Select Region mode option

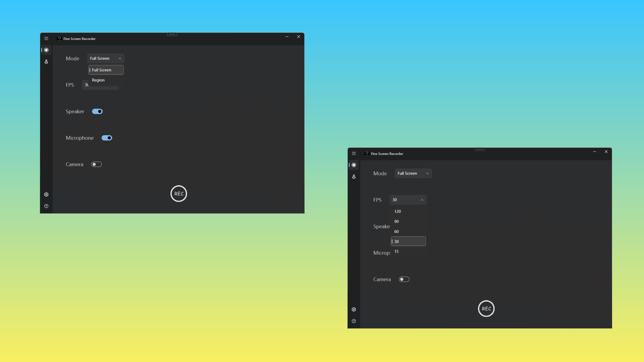(98, 79)
